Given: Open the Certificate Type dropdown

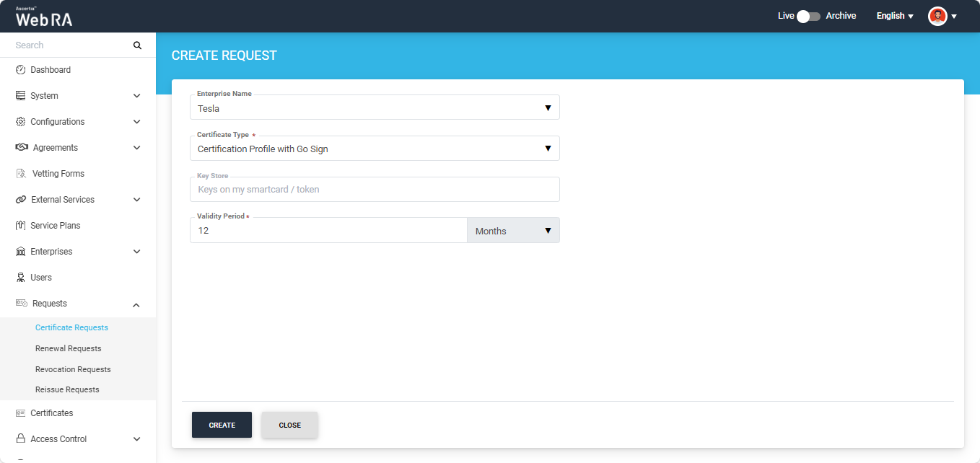Looking at the screenshot, I should 374,149.
